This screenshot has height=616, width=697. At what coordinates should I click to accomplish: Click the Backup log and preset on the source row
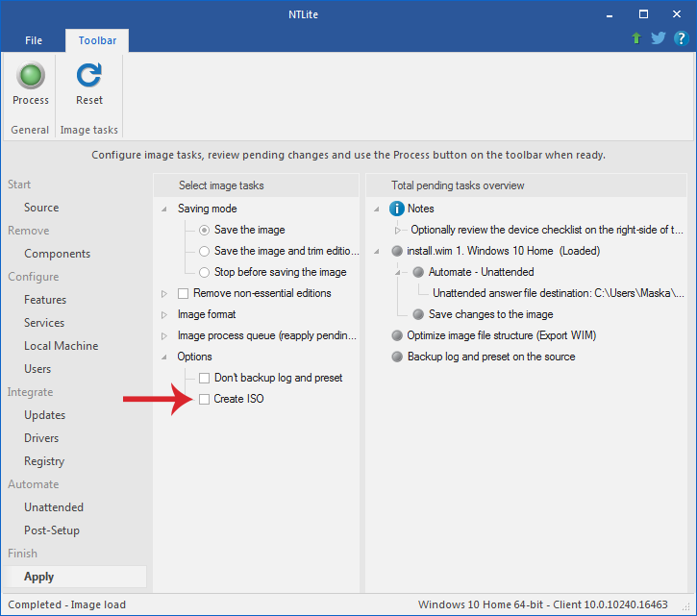[x=491, y=357]
